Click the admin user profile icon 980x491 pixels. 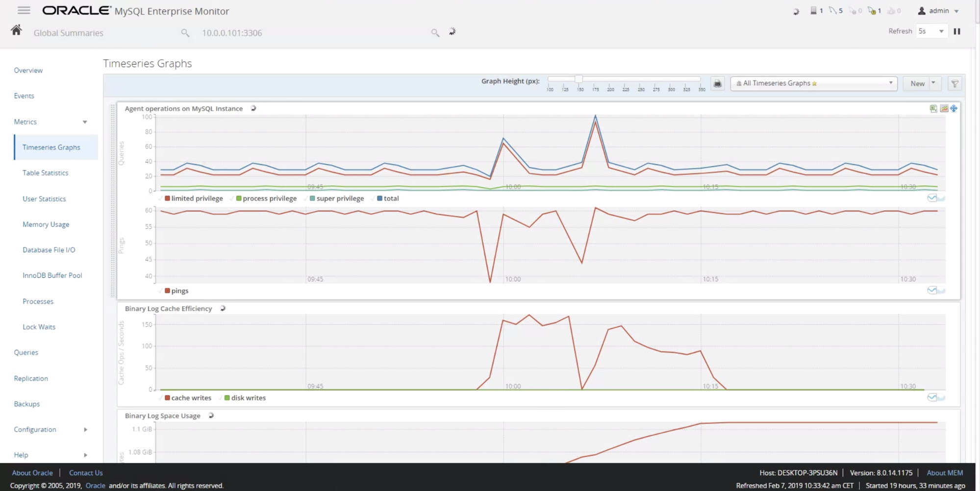[x=922, y=11]
